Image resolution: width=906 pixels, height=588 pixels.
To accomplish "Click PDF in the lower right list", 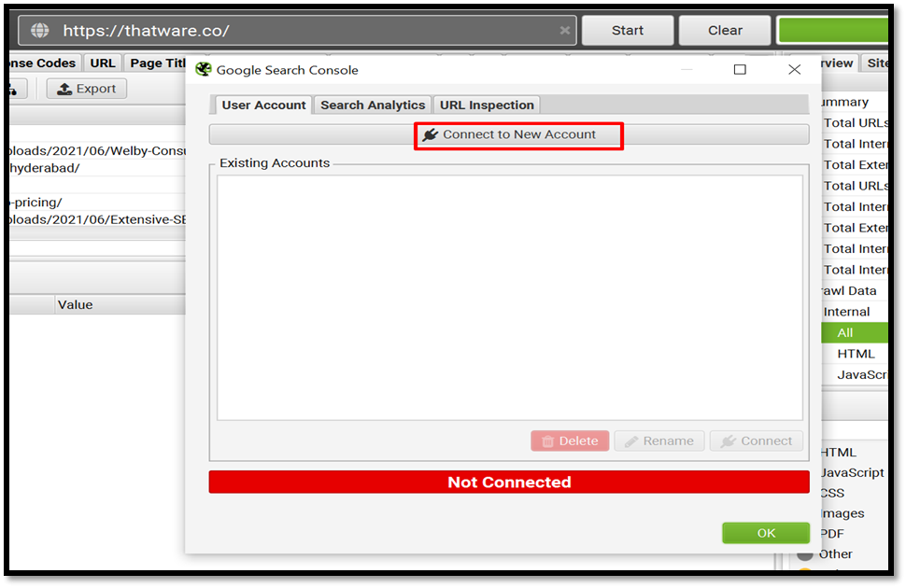I will pos(832,533).
